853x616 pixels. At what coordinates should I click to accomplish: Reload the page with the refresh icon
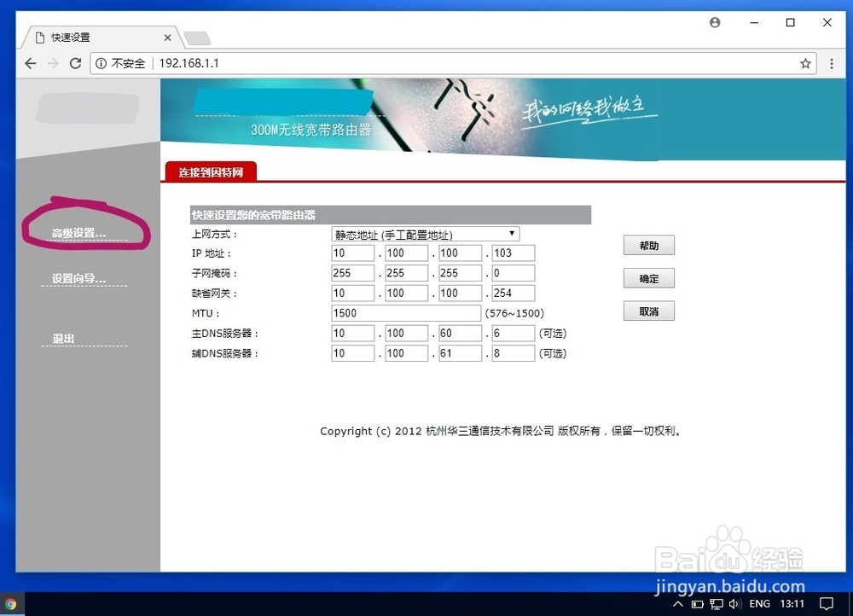tap(75, 63)
